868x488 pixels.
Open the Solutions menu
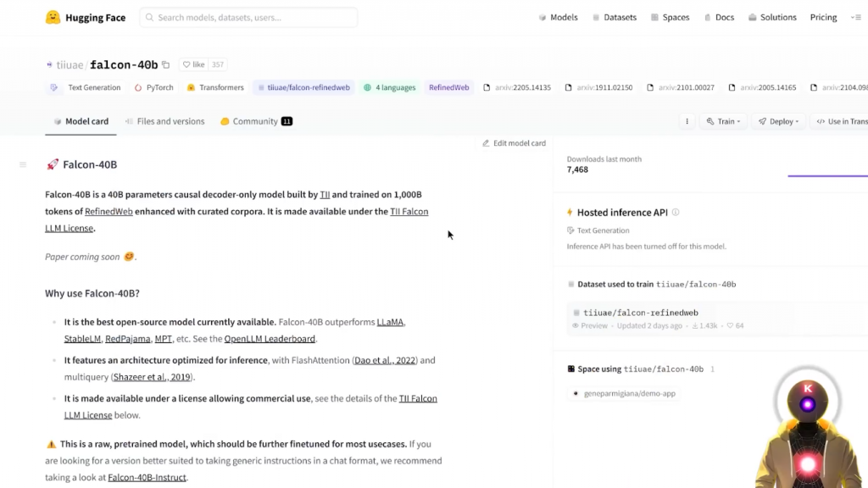[x=772, y=18]
